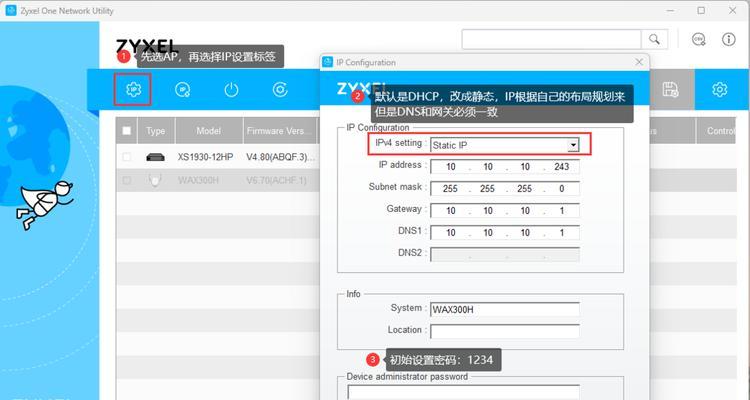Image resolution: width=750 pixels, height=400 pixels.
Task: Check the XS1930-12HP row checkbox
Action: click(127, 157)
